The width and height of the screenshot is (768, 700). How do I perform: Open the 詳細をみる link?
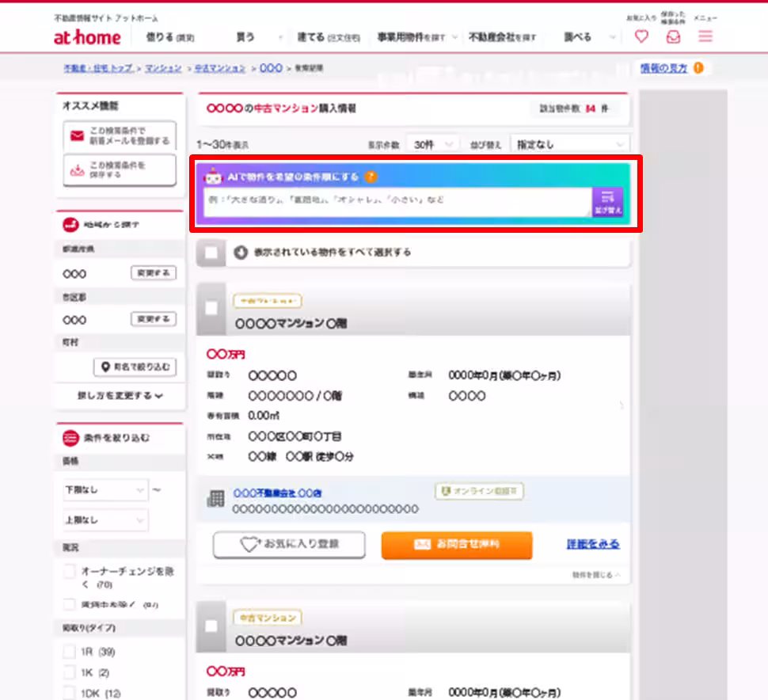point(593,544)
